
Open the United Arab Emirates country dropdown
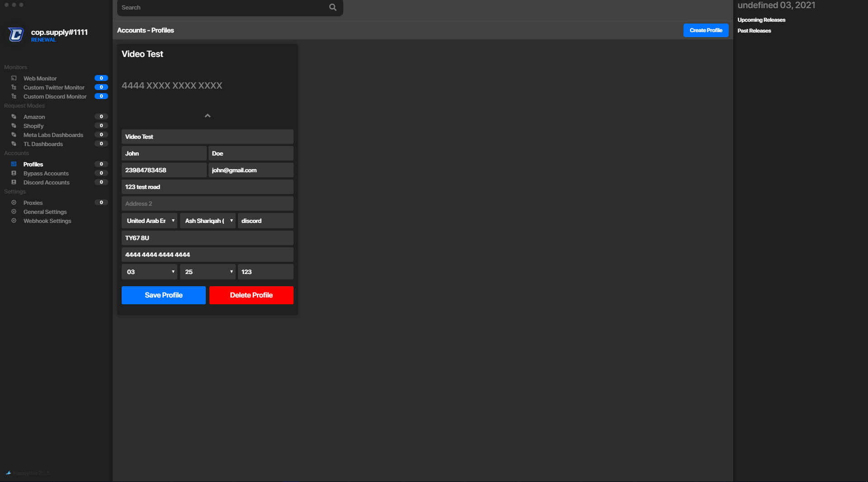pos(149,221)
